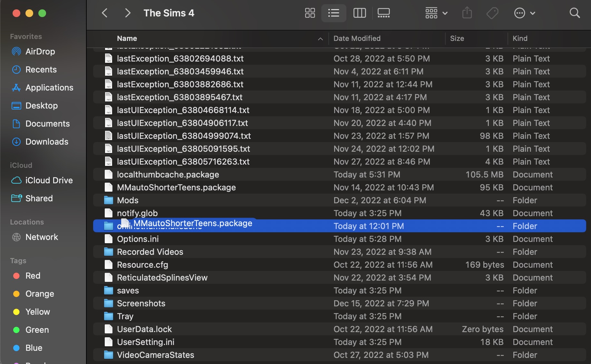The width and height of the screenshot is (591, 364).
Task: Select lastUIException_63805716263.txt
Action: tap(339, 162)
